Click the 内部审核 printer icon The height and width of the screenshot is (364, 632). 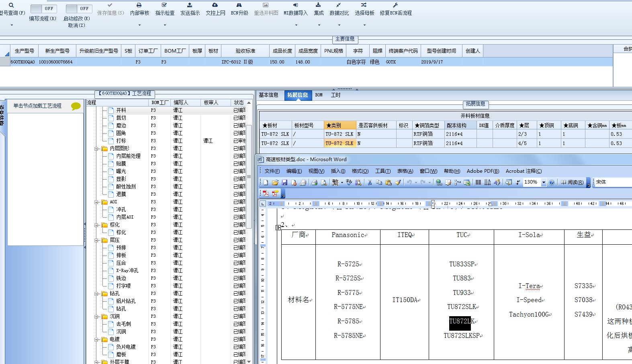(x=139, y=5)
